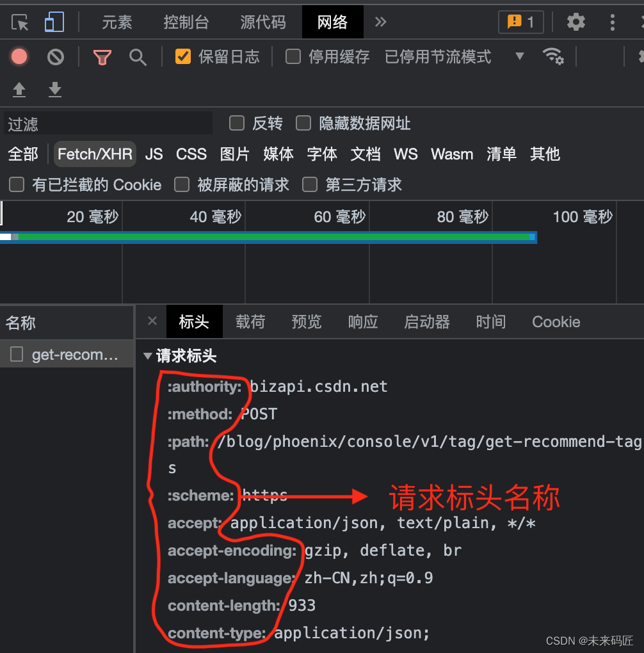The width and height of the screenshot is (644, 653).
Task: Clear the network request log
Action: [x=55, y=56]
